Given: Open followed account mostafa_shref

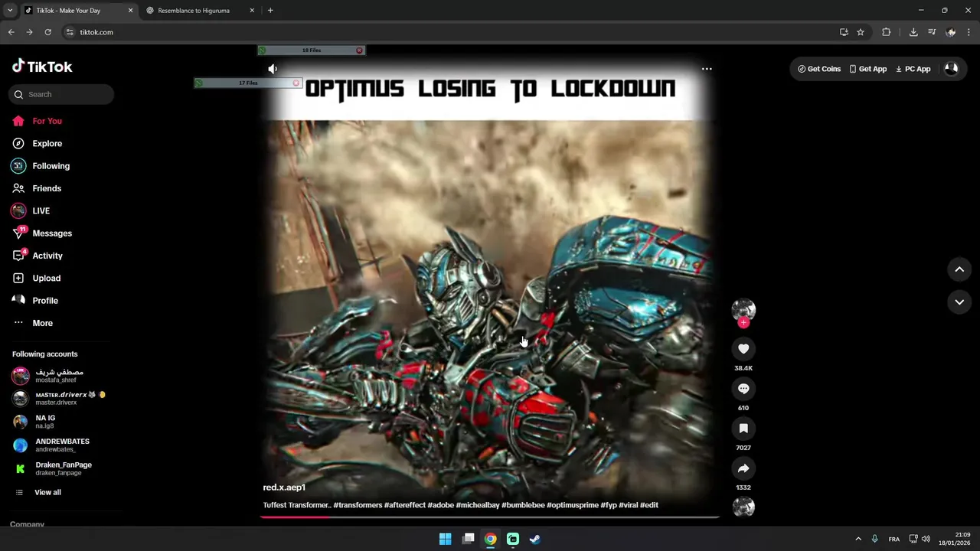Looking at the screenshot, I should pyautogui.click(x=59, y=376).
